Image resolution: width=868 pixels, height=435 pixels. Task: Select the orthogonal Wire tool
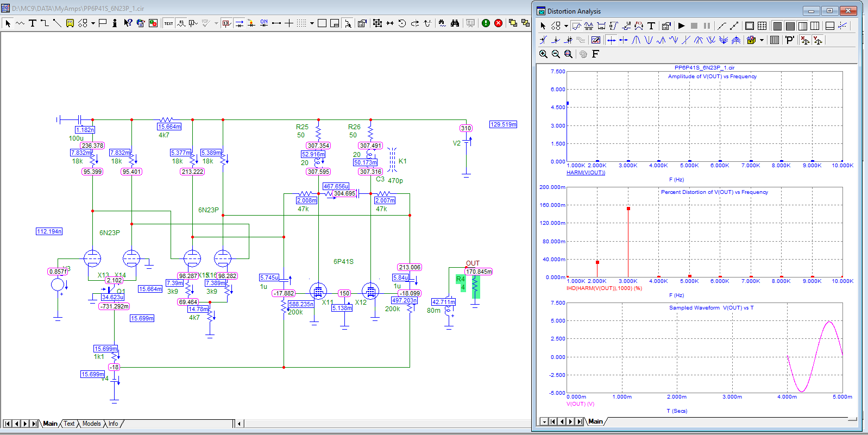click(x=45, y=23)
